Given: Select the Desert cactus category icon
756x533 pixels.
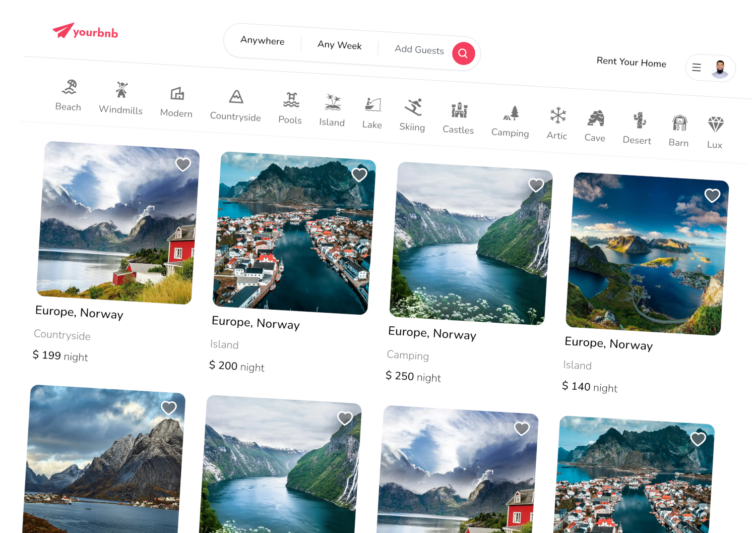Looking at the screenshot, I should pyautogui.click(x=640, y=121).
